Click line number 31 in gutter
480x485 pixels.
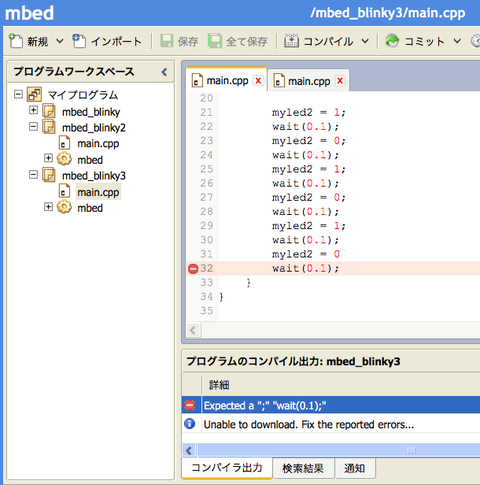click(x=206, y=254)
